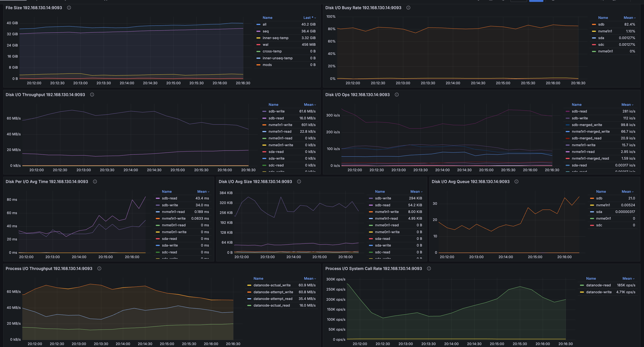
Task: Toggle datanode-read series in System Call Rate legend
Action: click(598, 285)
